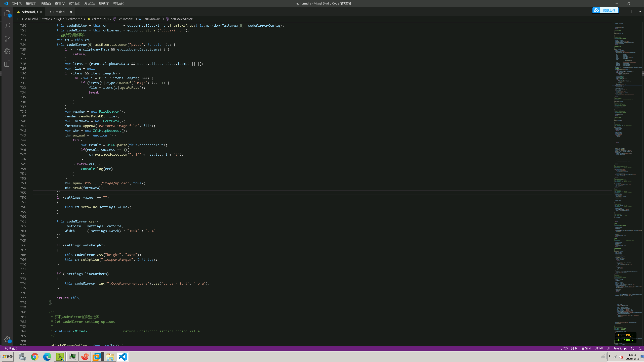Image resolution: width=644 pixels, height=362 pixels.
Task: Click the feedback smiley icon
Action: 633,348
